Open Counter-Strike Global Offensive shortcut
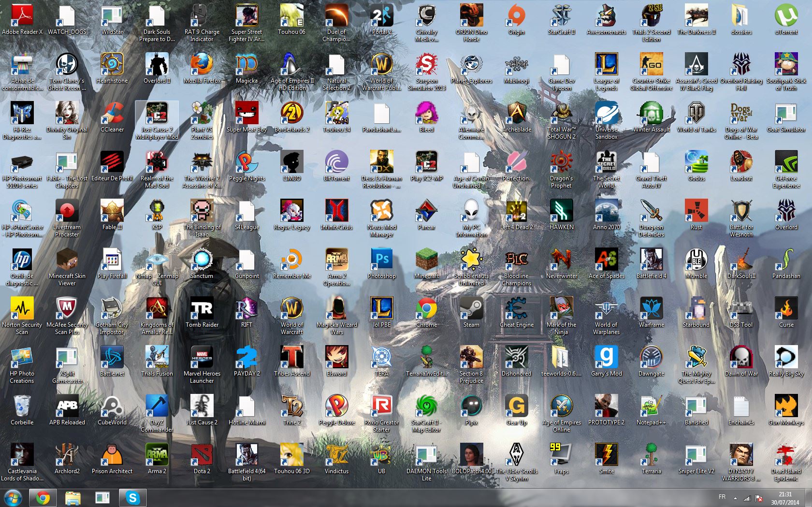 [652, 72]
